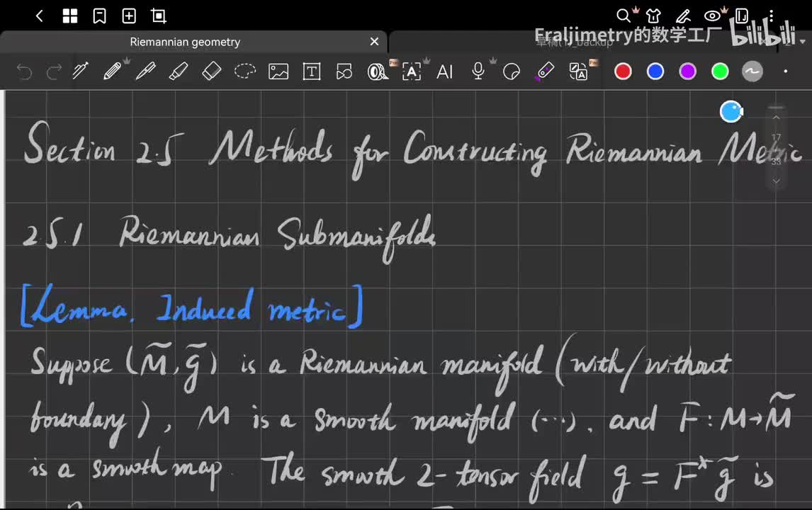Select the fountain pen tool
This screenshot has width=812, height=510.
pos(145,71)
